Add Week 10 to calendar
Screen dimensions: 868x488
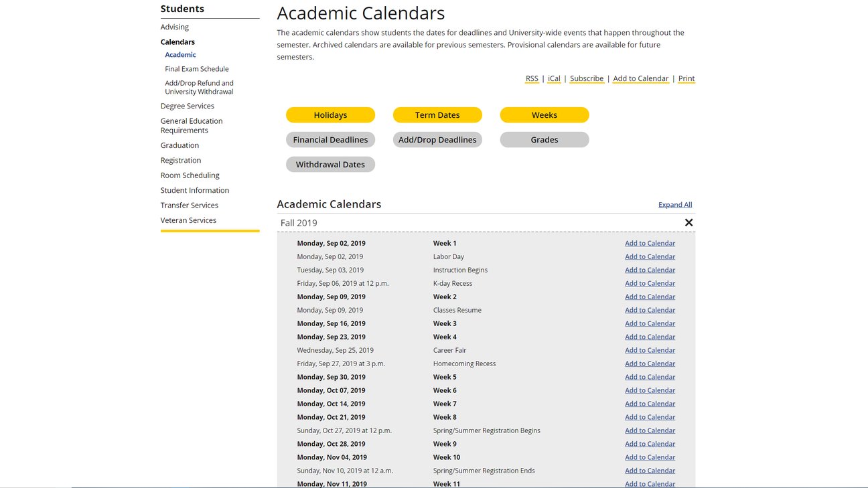click(x=650, y=457)
